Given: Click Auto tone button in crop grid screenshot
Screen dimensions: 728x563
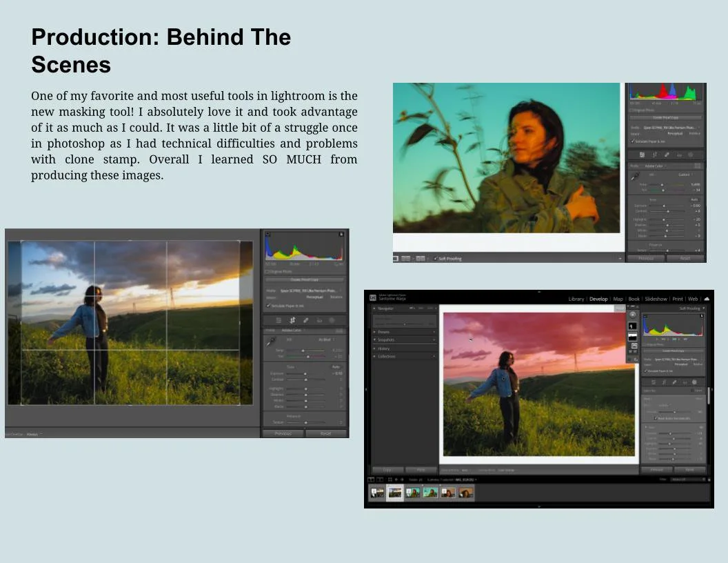Looking at the screenshot, I should tap(335, 367).
